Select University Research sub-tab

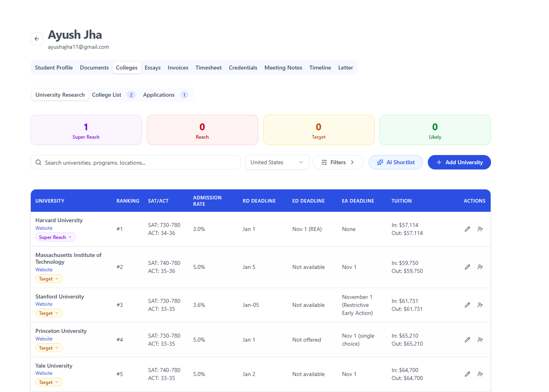tap(60, 95)
